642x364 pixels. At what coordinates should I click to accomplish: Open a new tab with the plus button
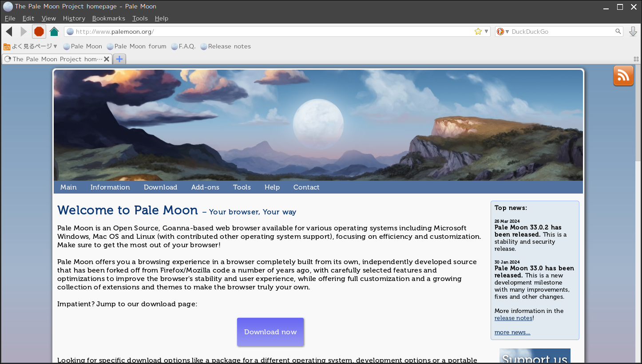[x=119, y=59]
